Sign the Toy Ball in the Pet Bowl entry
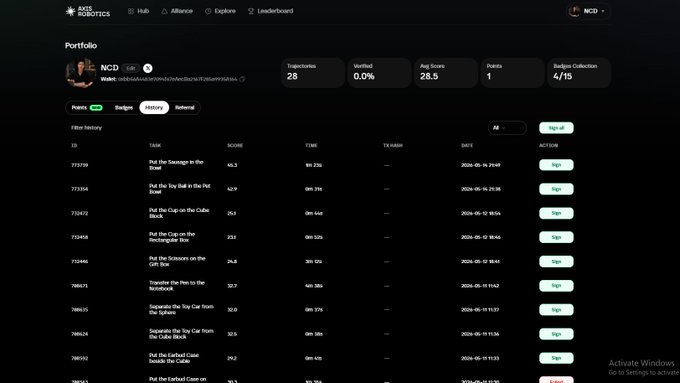This screenshot has width=680, height=383. [x=556, y=189]
